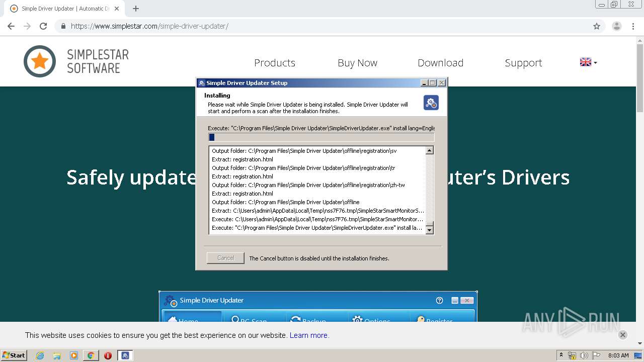Open the Support menu item
Screen dimensions: 644x362
(x=523, y=63)
